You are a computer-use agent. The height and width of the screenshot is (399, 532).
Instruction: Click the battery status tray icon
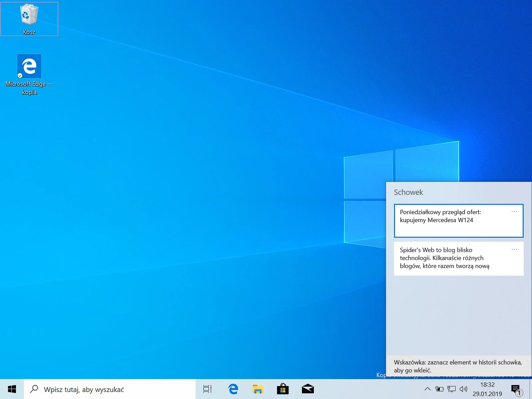439,389
